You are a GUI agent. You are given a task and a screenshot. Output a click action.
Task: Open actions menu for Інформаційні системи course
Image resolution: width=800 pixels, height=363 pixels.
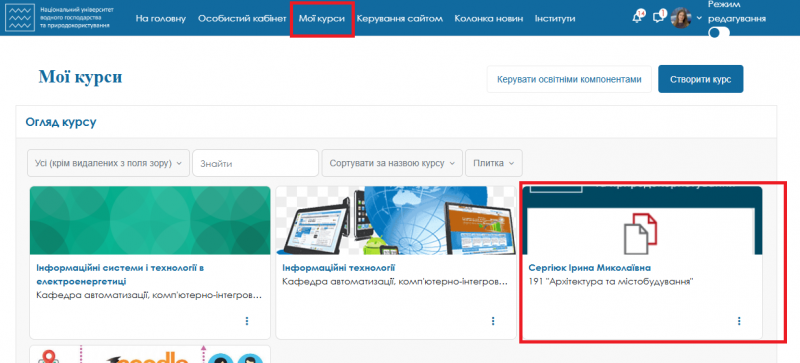click(x=247, y=321)
